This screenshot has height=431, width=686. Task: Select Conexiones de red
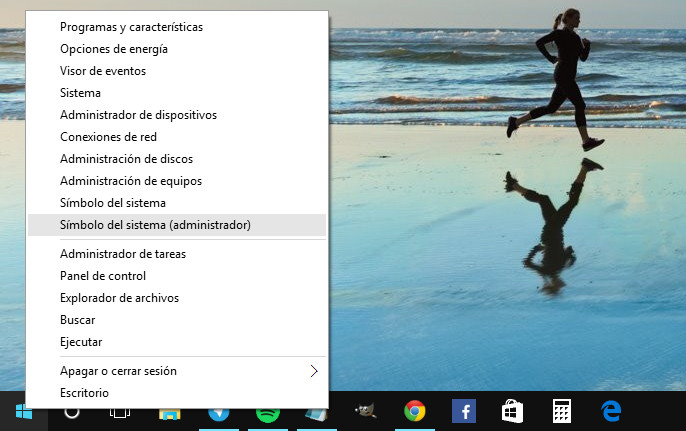click(177, 137)
